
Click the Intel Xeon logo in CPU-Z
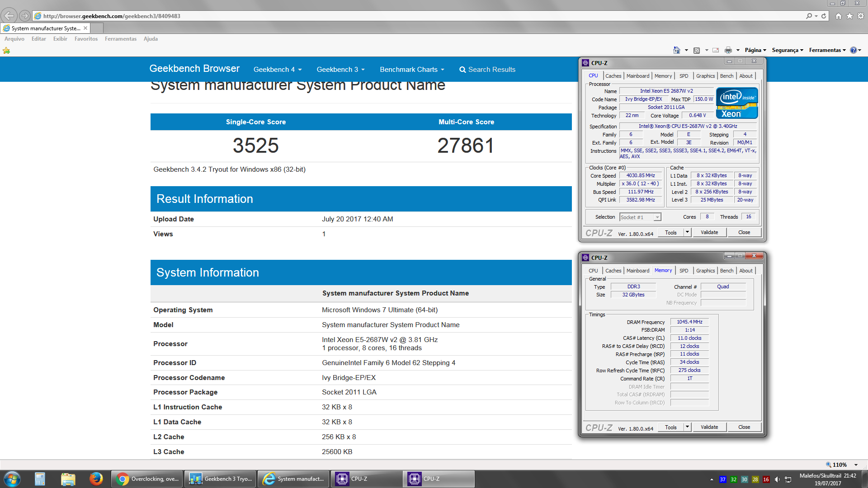(x=737, y=103)
